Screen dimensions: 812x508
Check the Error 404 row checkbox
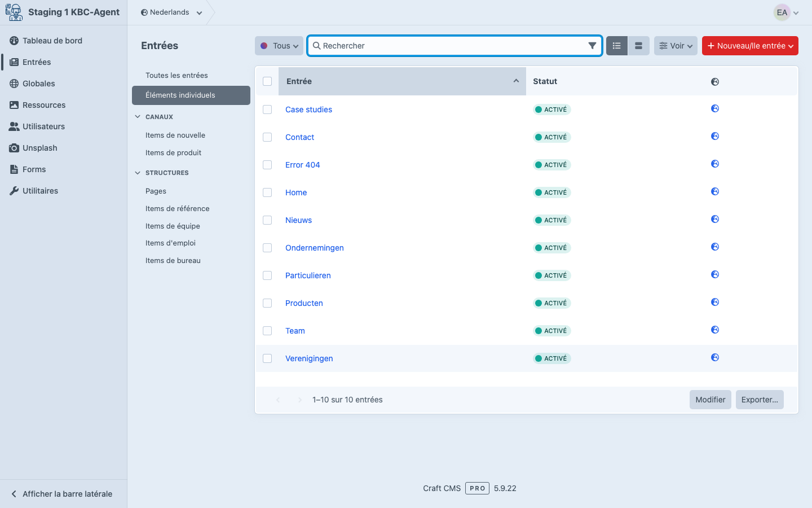267,165
